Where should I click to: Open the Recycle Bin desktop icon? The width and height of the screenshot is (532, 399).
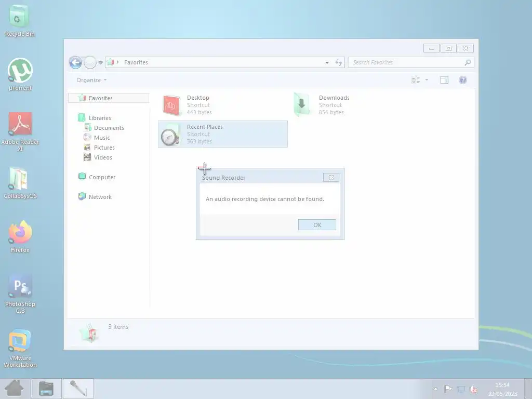pyautogui.click(x=20, y=20)
